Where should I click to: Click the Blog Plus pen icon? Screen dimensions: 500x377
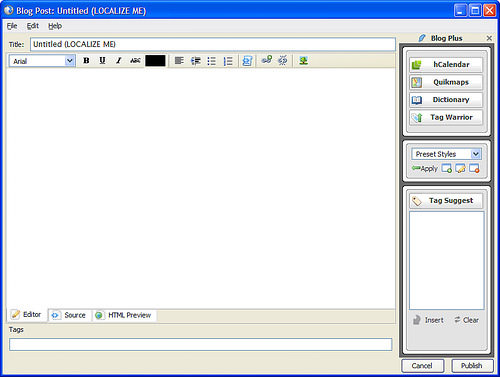coord(422,38)
